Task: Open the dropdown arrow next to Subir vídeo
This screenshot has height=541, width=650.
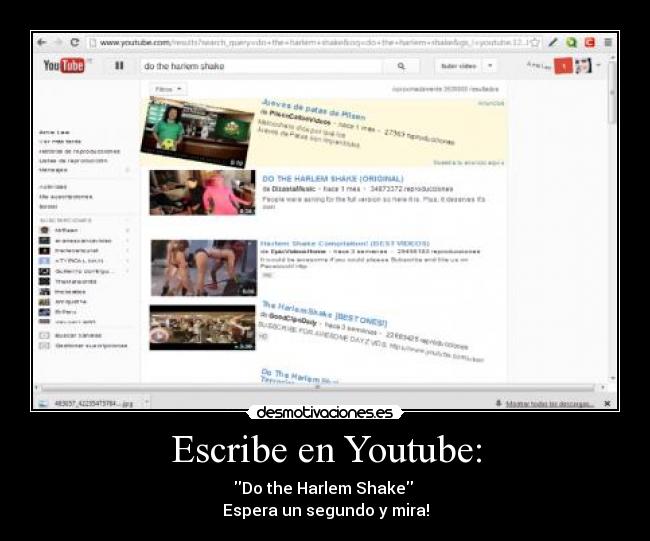Action: tap(490, 66)
